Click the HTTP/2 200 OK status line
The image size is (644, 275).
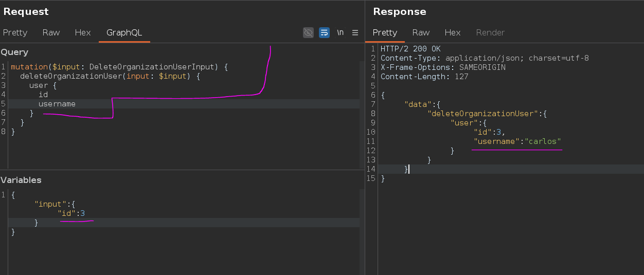tap(410, 49)
